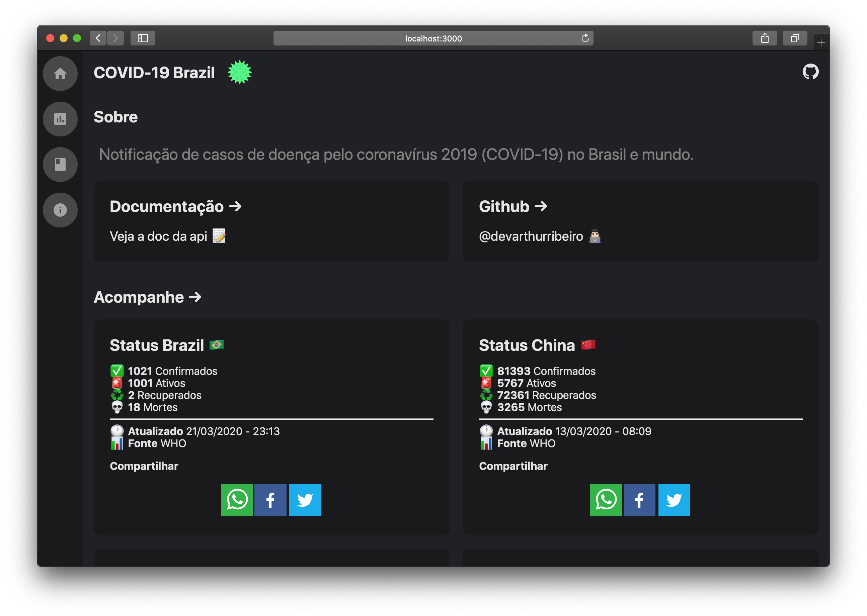Viewport: 867px width, 616px height.
Task: Click the address bar to edit the URL
Action: (x=433, y=38)
